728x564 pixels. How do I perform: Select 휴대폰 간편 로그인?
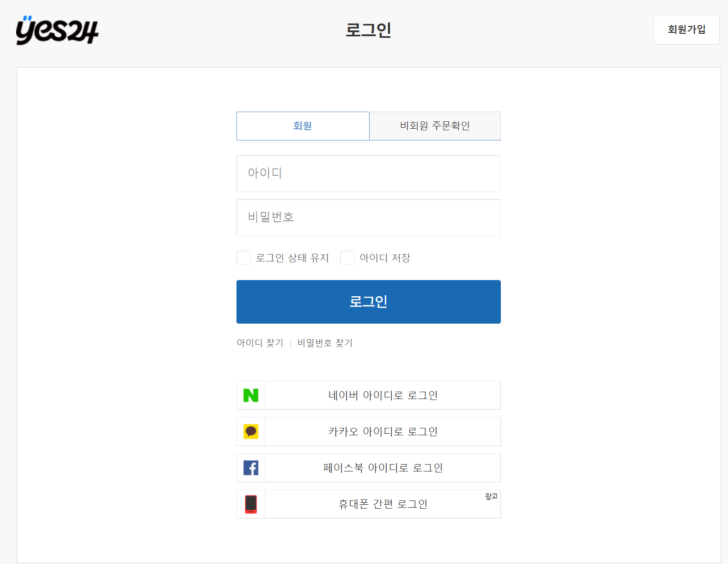point(382,504)
